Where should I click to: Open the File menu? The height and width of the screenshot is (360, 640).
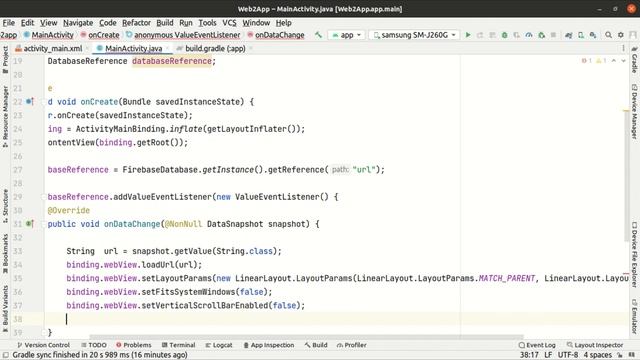tap(9, 23)
